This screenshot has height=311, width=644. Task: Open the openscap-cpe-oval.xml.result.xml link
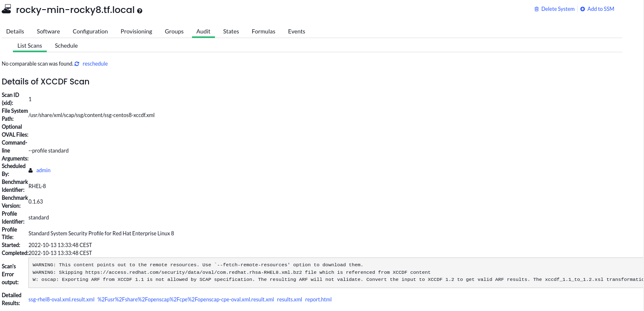(x=186, y=300)
